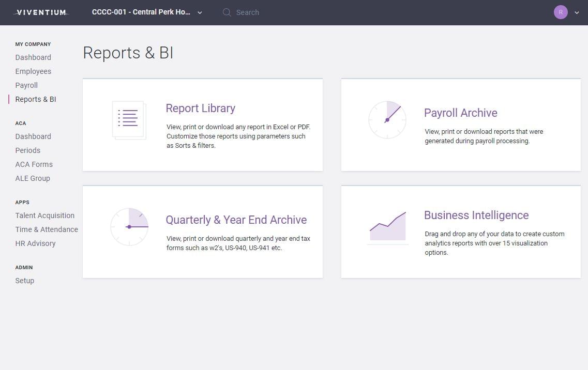Image resolution: width=588 pixels, height=370 pixels.
Task: Click the Business Intelligence chart icon
Action: [x=388, y=227]
